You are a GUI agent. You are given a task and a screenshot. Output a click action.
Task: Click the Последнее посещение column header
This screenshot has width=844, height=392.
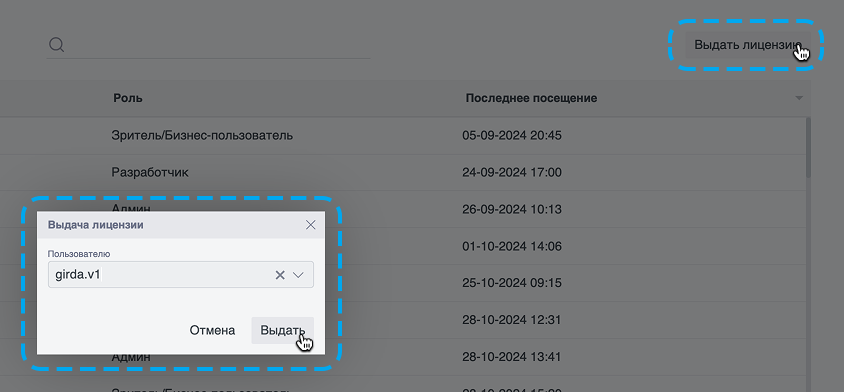[531, 98]
